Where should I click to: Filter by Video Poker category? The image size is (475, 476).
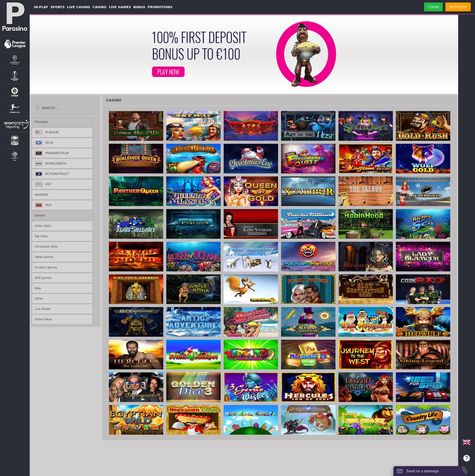click(x=62, y=319)
